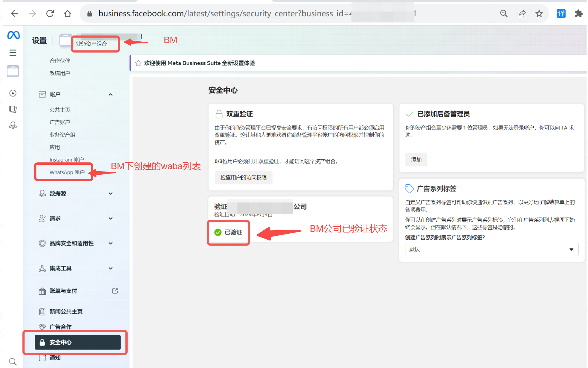The height and width of the screenshot is (368, 588).
Task: Select WhatsApp 帐户 in sidebar
Action: [x=67, y=172]
